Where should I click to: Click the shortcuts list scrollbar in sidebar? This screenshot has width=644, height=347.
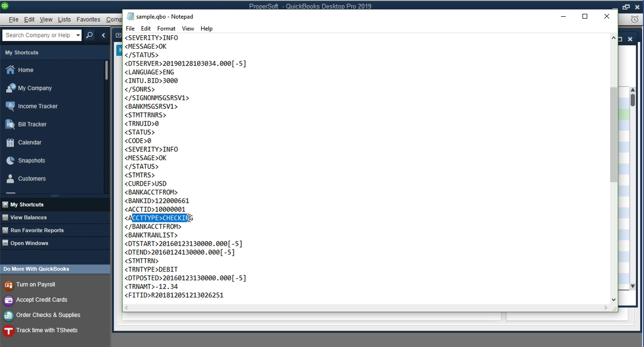coord(106,70)
